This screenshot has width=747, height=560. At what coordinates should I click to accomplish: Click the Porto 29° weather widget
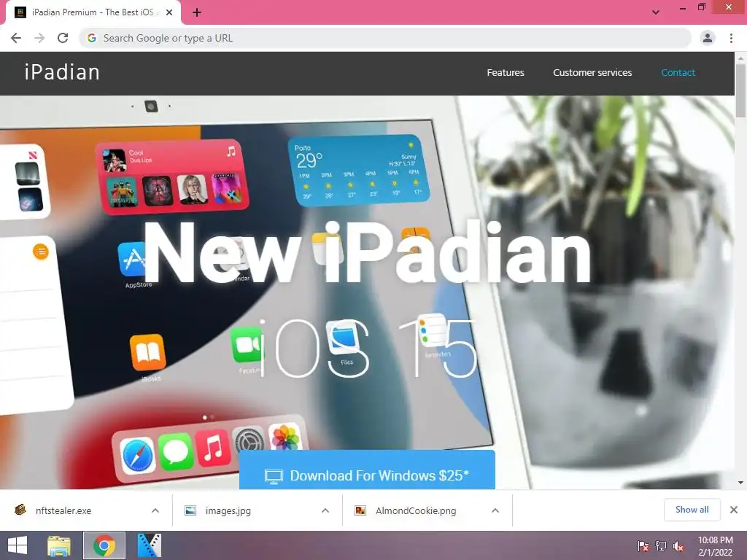pos(358,170)
